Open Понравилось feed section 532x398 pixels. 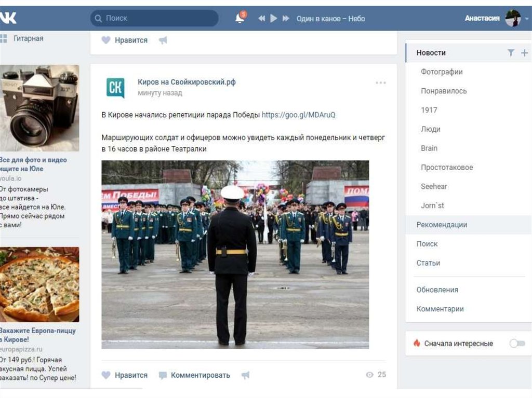tap(444, 91)
